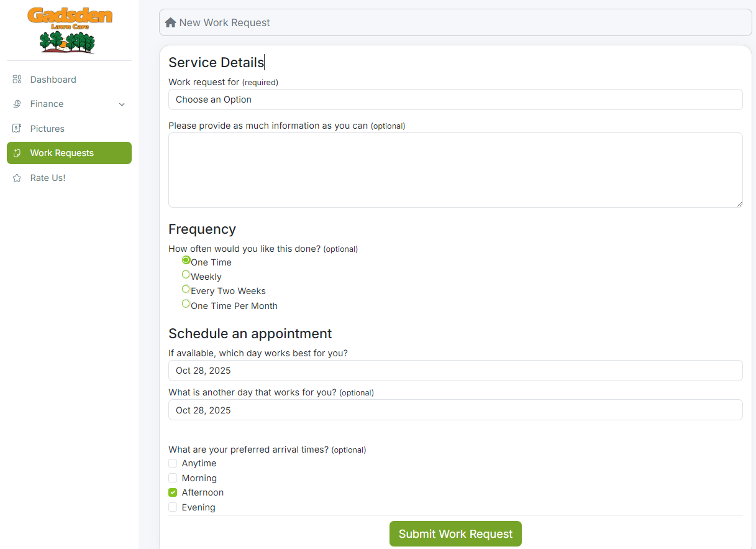756x549 pixels.
Task: Switch to the Work Requests section
Action: [x=62, y=153]
